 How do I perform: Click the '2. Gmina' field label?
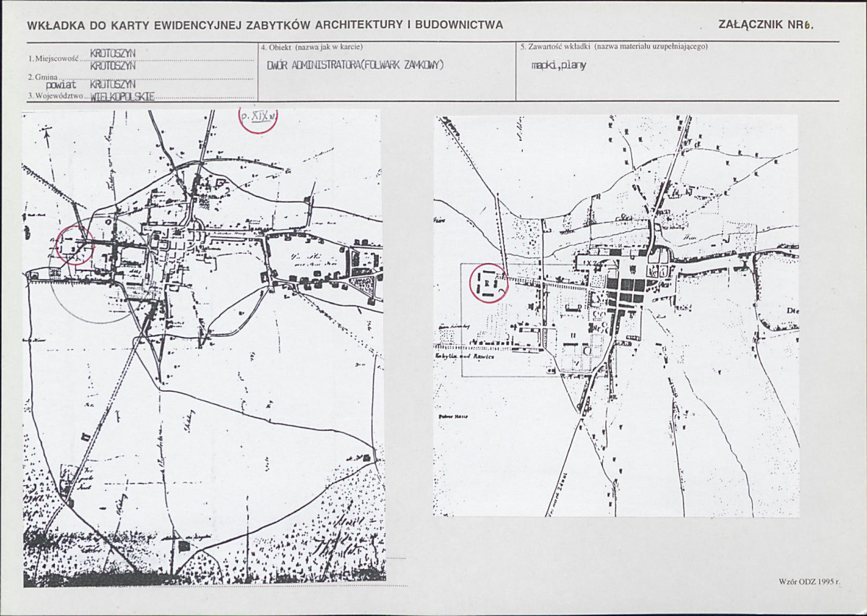pos(42,77)
